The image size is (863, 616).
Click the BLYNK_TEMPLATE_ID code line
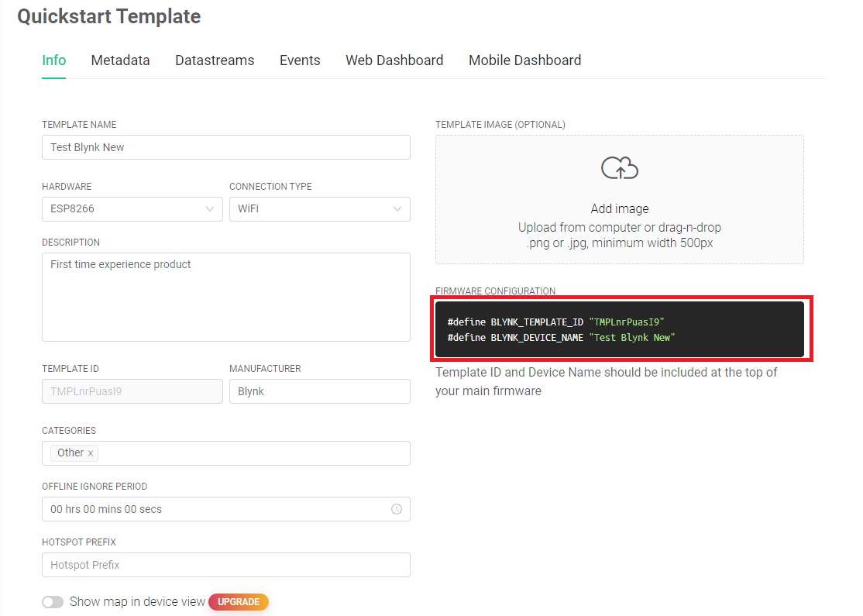[556, 322]
